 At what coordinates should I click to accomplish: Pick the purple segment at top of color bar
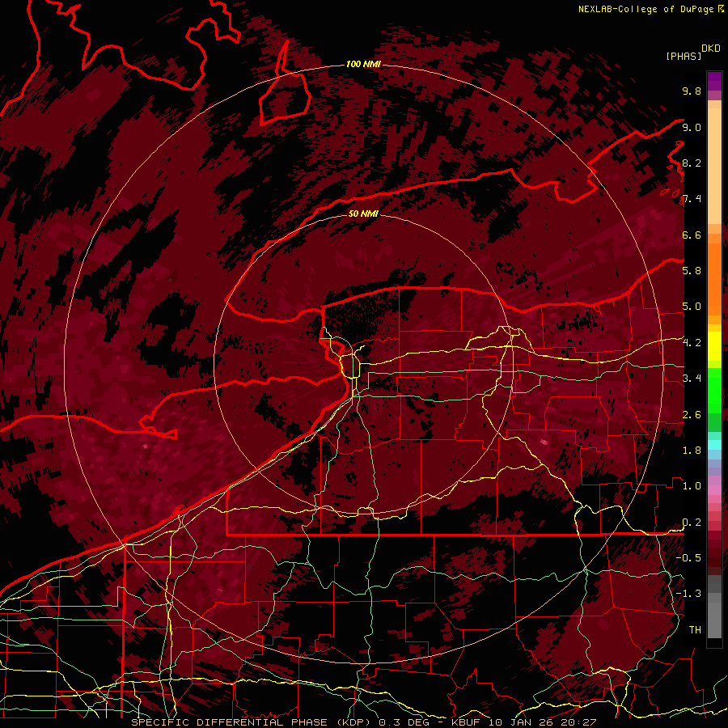[x=714, y=81]
